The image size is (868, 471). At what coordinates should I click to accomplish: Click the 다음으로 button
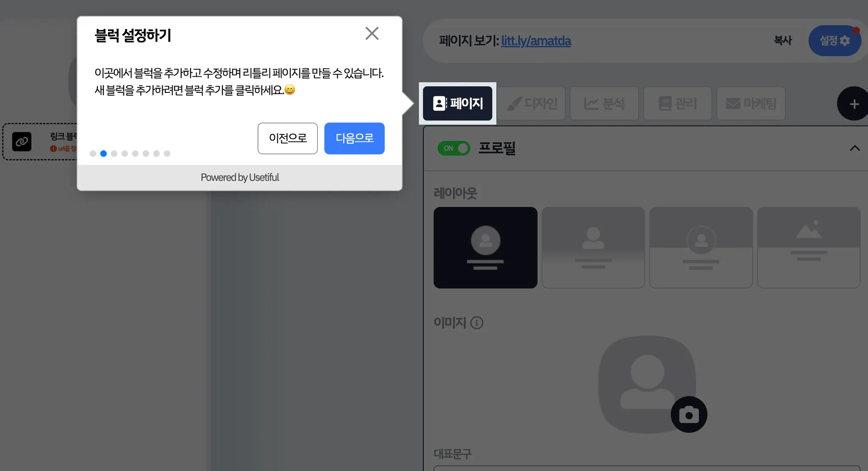[354, 138]
